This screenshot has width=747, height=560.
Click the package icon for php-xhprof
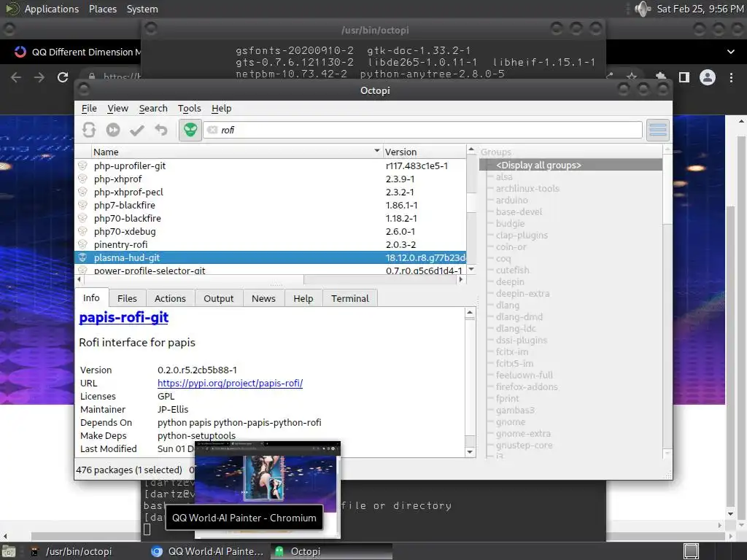pos(83,179)
